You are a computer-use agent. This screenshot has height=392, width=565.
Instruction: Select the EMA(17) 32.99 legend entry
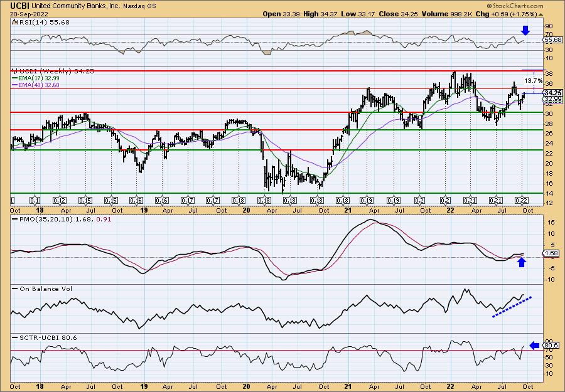click(x=36, y=78)
